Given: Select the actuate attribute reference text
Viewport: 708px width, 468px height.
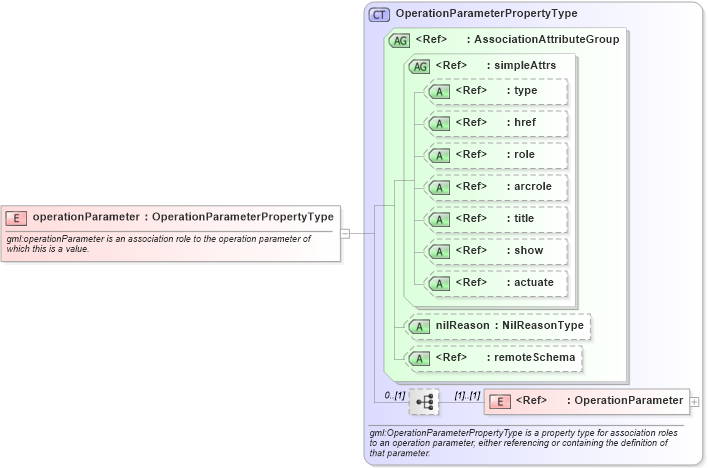Looking at the screenshot, I should [x=504, y=282].
